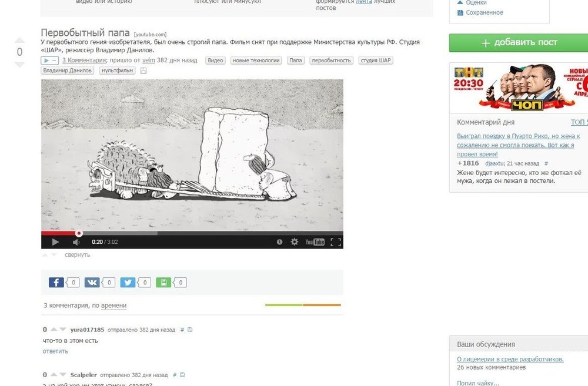Open the profile of Scalpeler
The width and height of the screenshot is (588, 386).
83,375
